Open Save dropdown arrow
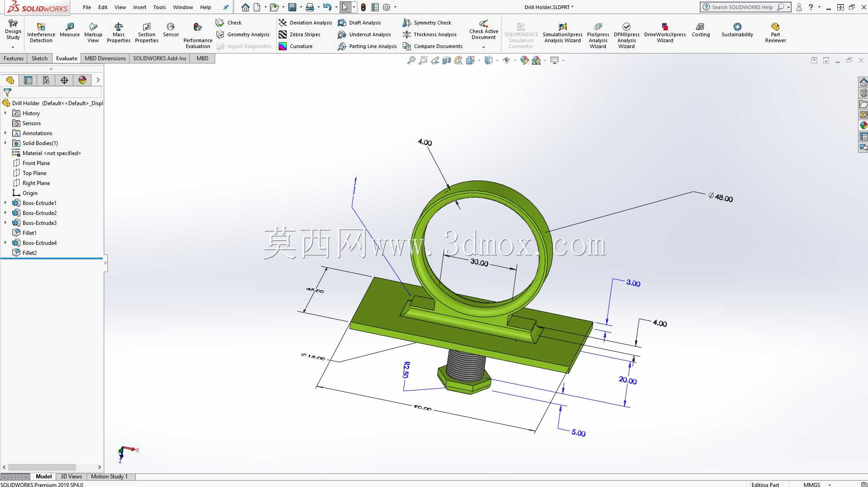Screen dimensions: 868x487 pos(301,7)
